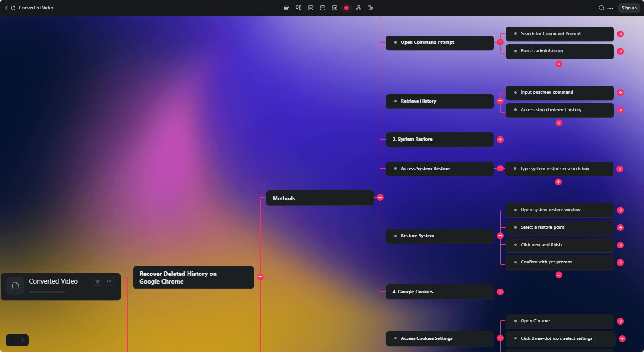Open Converted Video card three-dot options
Screen dimensions: 644x352
click(110, 281)
